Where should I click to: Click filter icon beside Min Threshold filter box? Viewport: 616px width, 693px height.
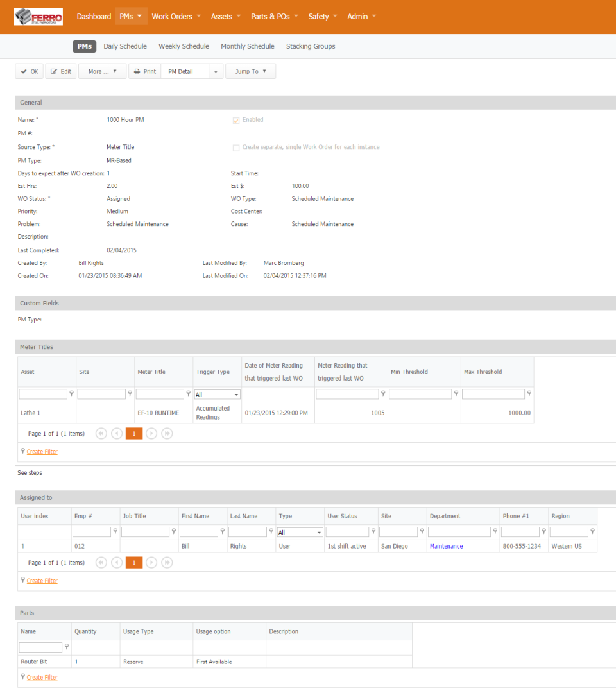pos(456,393)
